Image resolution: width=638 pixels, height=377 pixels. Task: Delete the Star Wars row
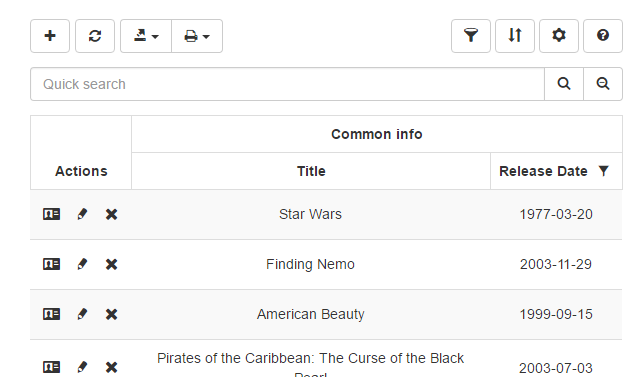coord(111,214)
